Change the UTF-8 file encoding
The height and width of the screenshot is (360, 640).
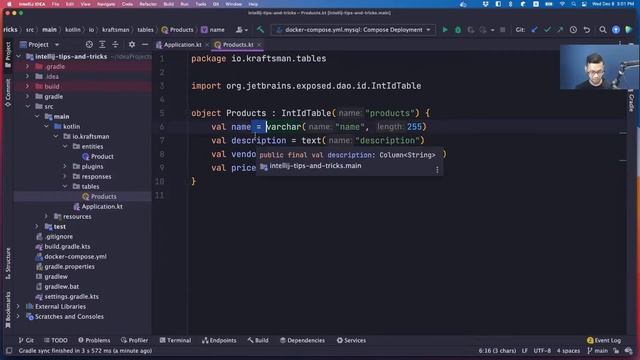(x=542, y=351)
